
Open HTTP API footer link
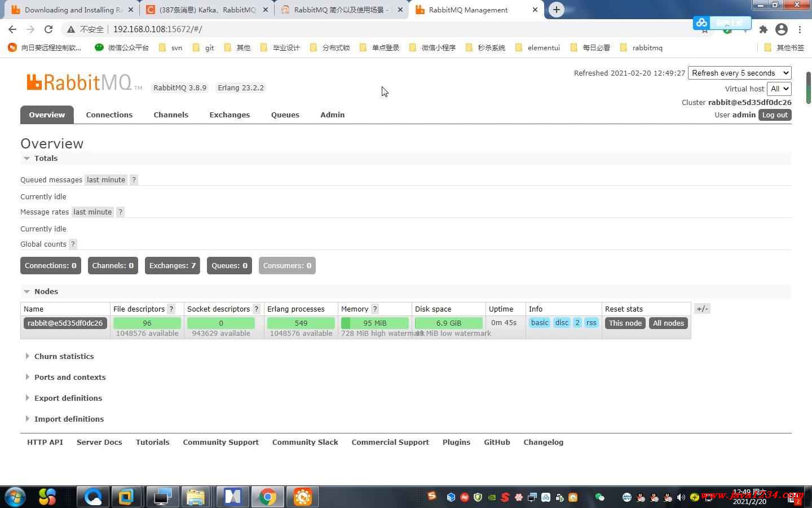coord(45,443)
